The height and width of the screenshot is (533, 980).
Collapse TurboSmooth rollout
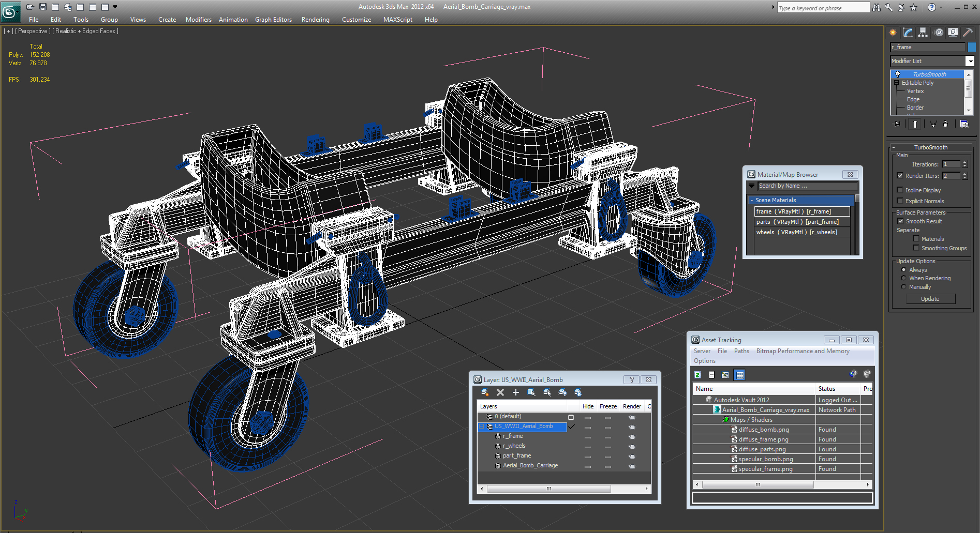(x=894, y=147)
